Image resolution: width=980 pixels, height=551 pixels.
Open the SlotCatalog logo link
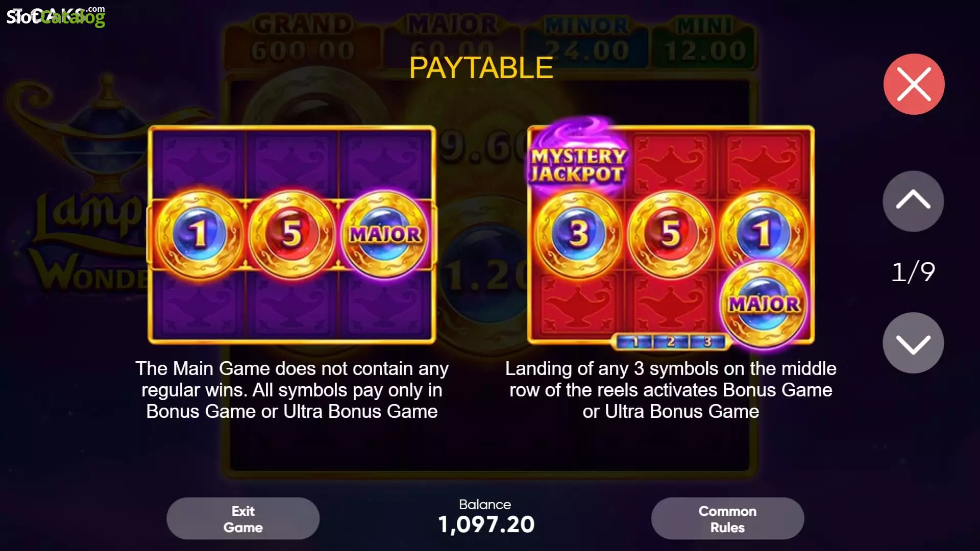(x=55, y=16)
